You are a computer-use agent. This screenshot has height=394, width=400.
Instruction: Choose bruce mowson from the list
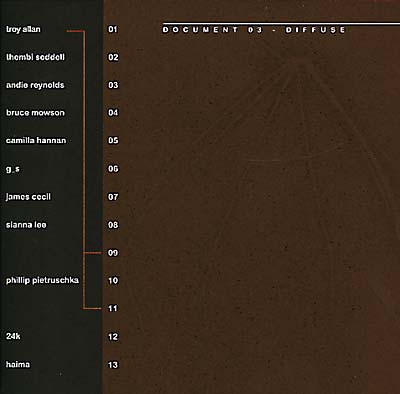35,113
